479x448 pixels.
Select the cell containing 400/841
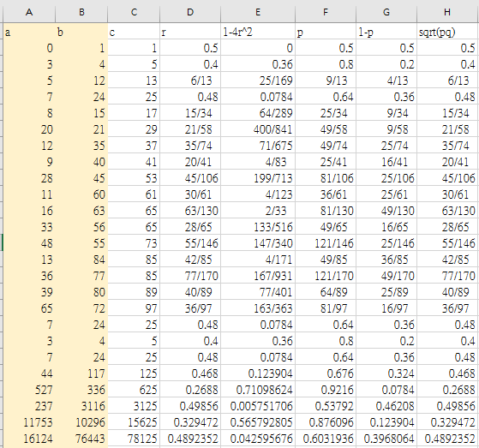point(258,129)
